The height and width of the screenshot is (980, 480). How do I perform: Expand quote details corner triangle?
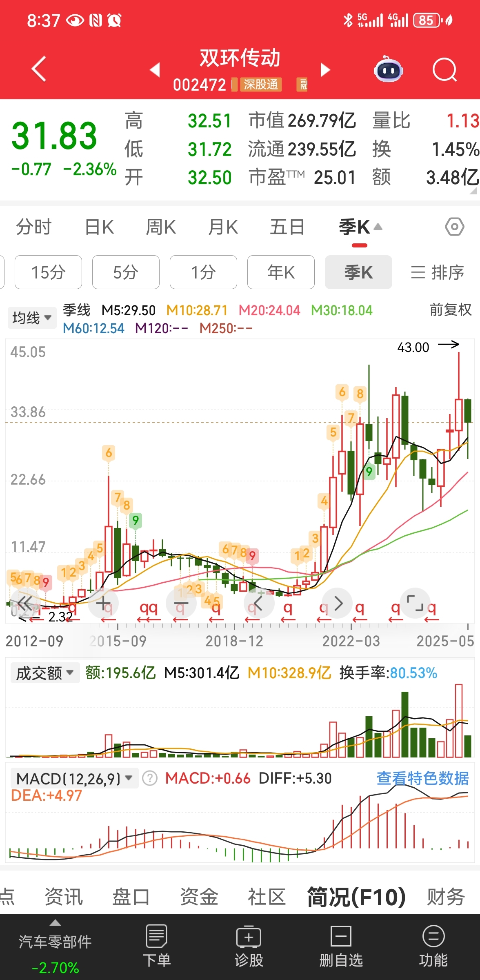[473, 191]
